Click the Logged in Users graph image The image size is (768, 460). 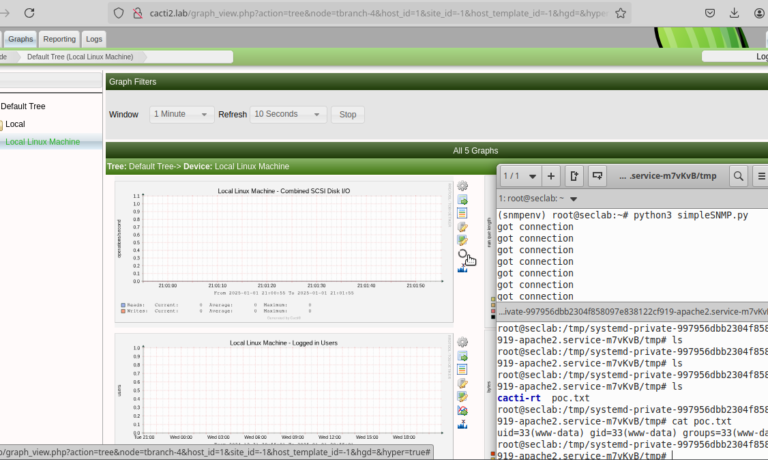click(284, 389)
